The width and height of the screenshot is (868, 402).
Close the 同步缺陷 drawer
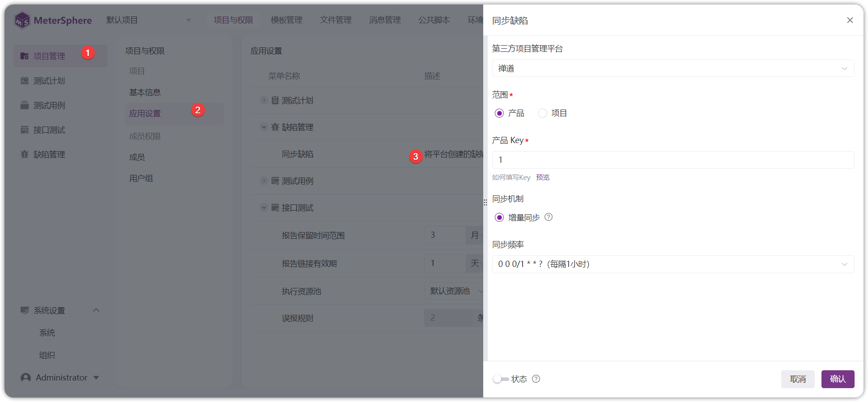click(x=850, y=20)
